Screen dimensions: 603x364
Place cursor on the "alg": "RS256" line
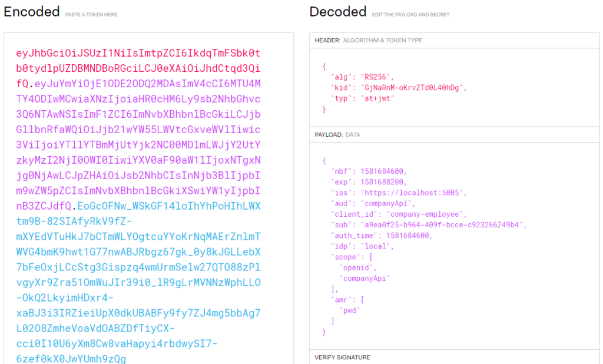pos(358,77)
